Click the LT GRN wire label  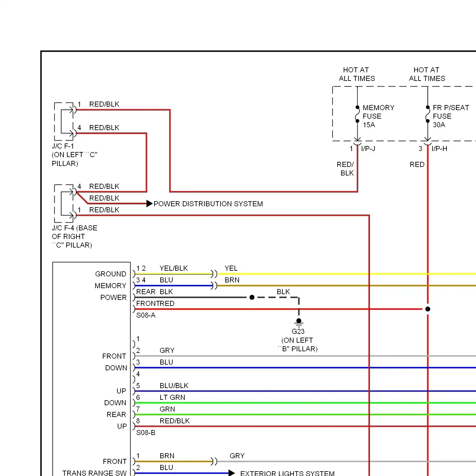[x=172, y=397]
